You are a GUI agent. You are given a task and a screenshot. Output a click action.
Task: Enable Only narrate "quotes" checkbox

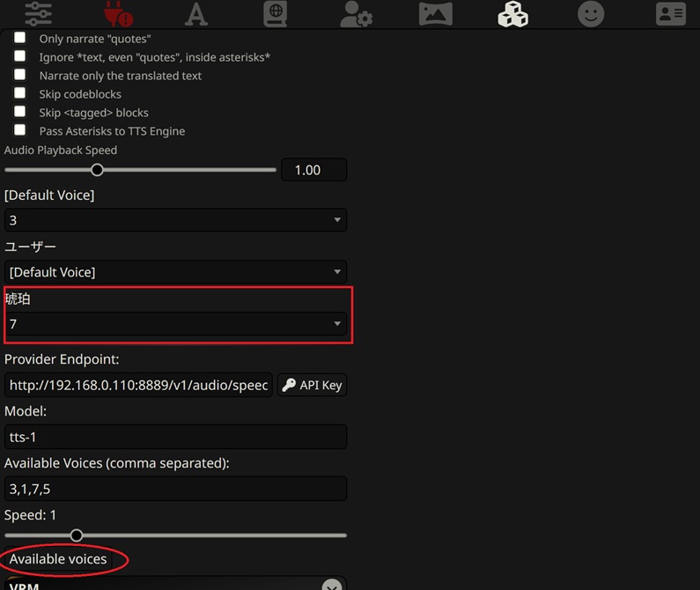[x=19, y=38]
